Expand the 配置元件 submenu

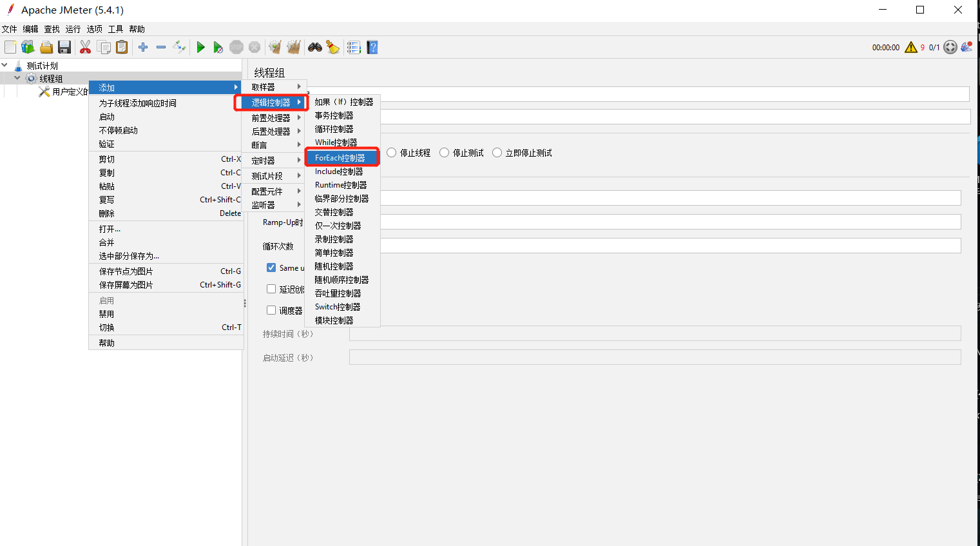coord(275,191)
